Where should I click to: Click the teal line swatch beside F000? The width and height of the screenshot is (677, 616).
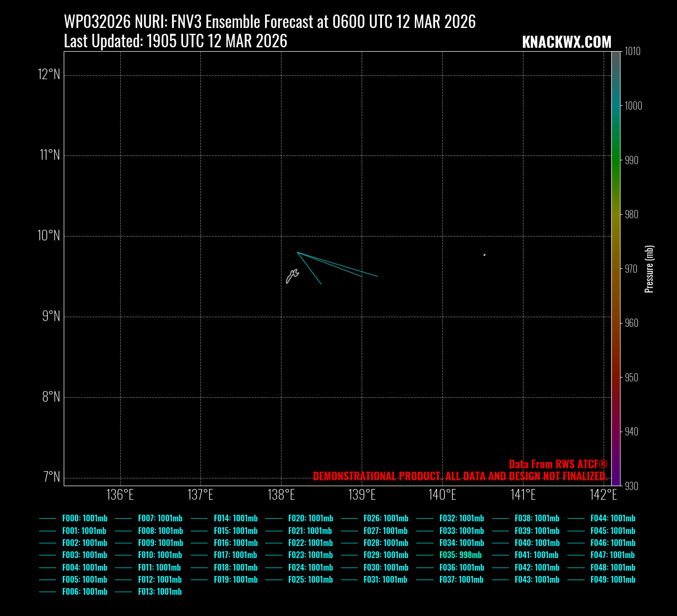[x=48, y=518]
